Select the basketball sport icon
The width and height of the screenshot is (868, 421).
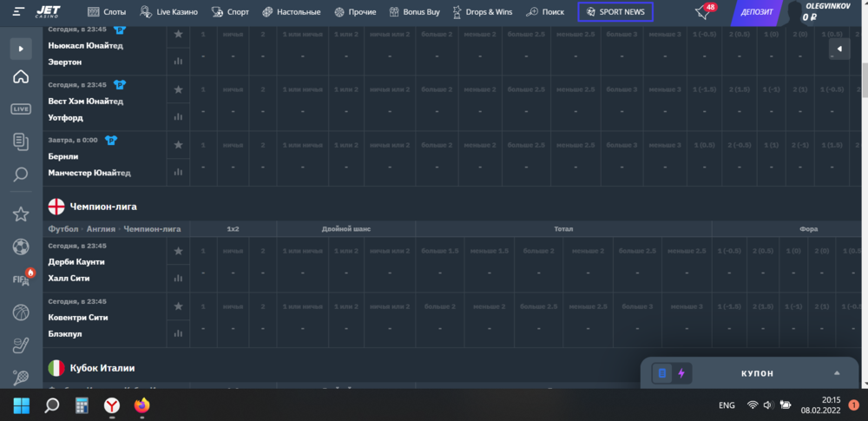[x=21, y=312]
